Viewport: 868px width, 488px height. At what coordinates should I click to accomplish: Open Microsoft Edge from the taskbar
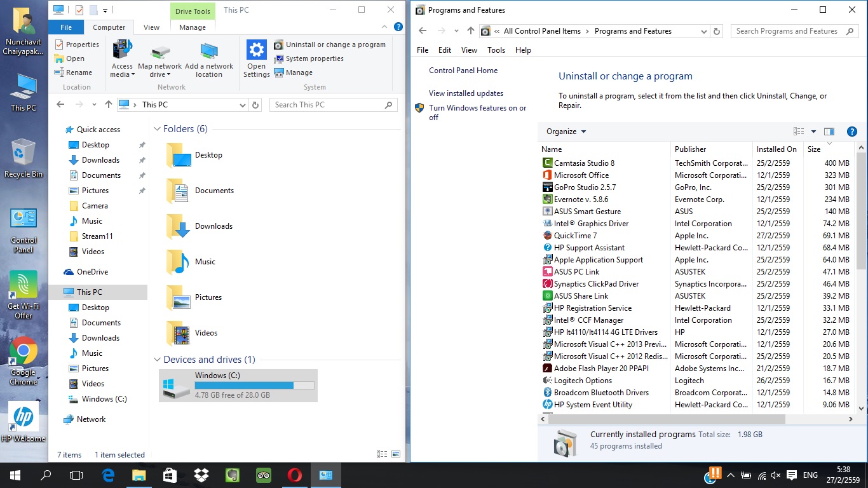[108, 475]
